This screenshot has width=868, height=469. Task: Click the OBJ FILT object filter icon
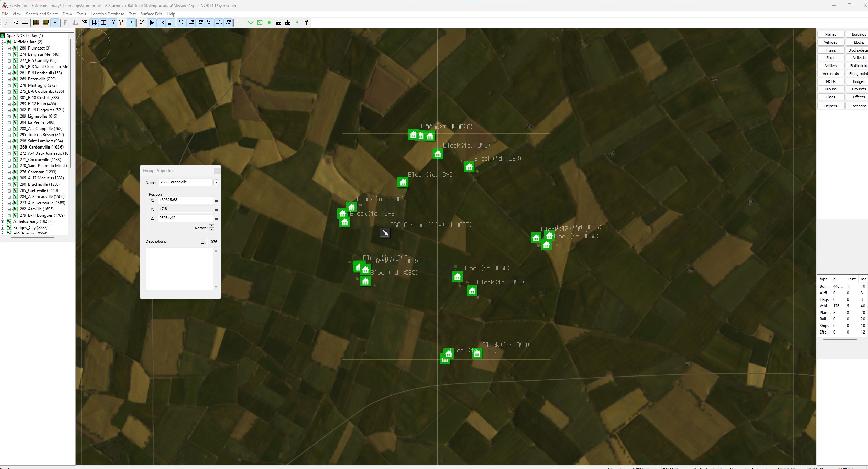pyautogui.click(x=142, y=23)
